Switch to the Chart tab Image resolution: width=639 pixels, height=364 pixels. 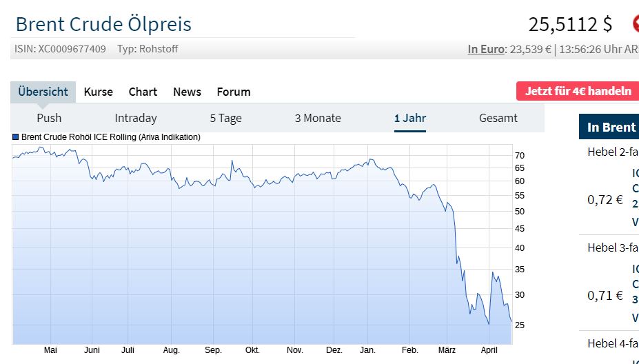pos(143,92)
